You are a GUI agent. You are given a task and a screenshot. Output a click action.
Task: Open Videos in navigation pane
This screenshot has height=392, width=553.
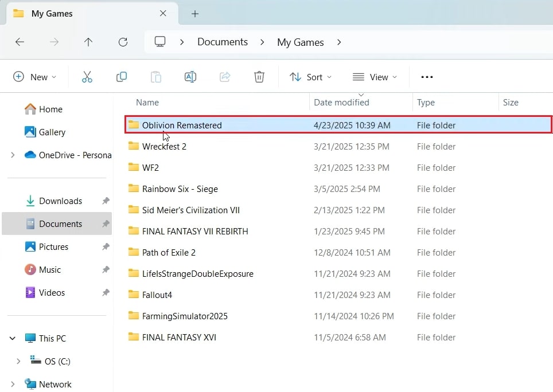point(52,292)
